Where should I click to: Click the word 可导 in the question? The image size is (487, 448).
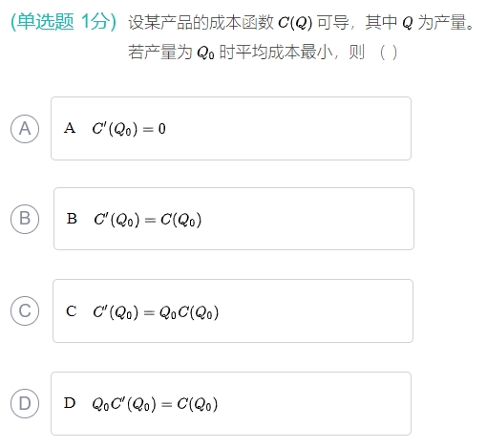coord(333,22)
